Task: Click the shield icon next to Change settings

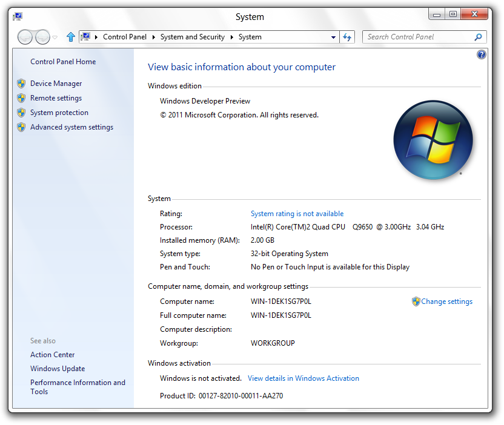Action: [416, 301]
